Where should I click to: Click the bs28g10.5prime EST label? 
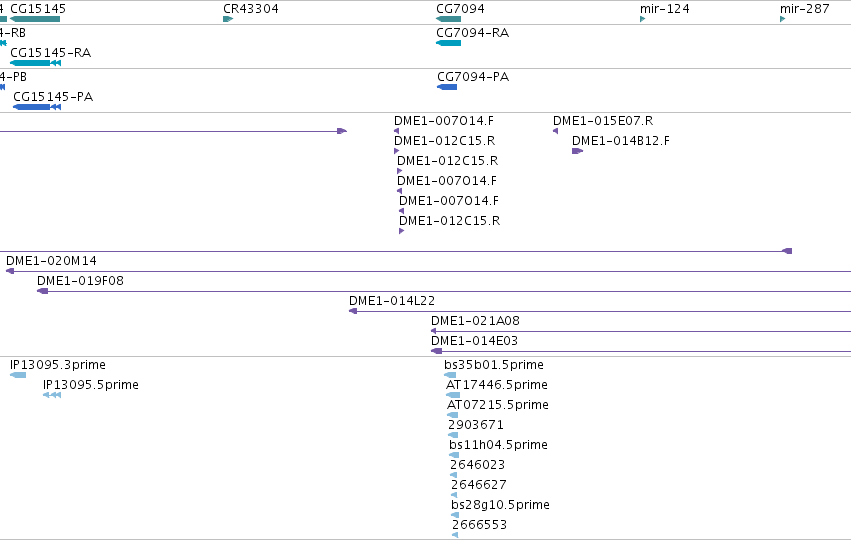point(500,505)
